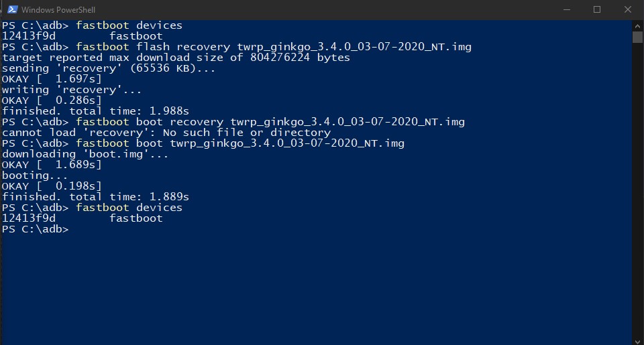Viewport: 644px width, 345px height.
Task: Click the "booting..." output line
Action: tap(35, 176)
